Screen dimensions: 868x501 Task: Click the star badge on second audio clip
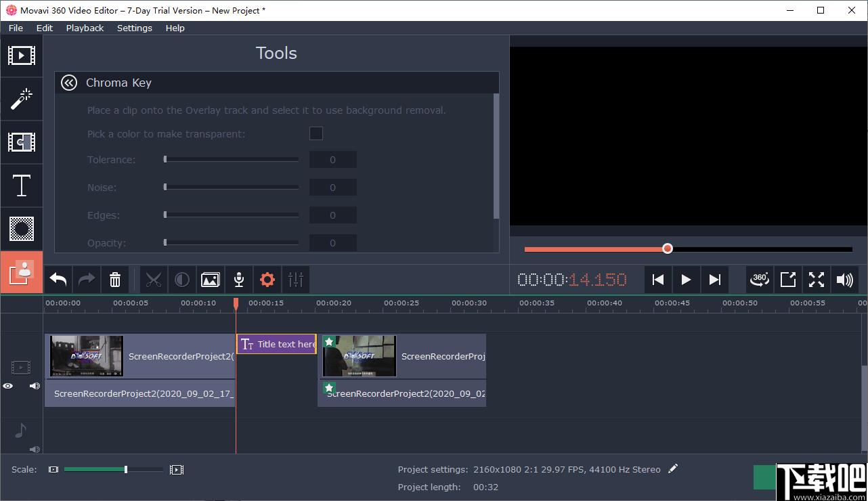coord(329,388)
